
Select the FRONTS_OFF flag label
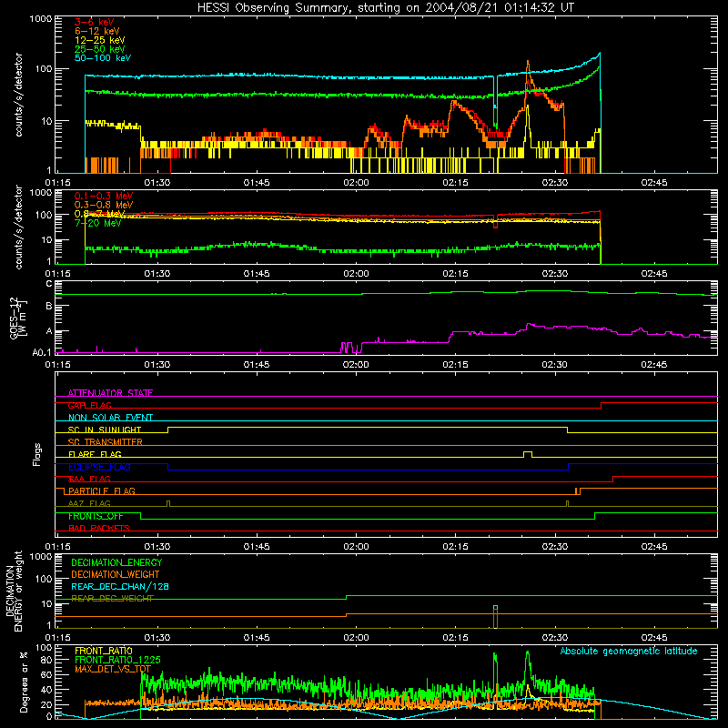click(96, 516)
